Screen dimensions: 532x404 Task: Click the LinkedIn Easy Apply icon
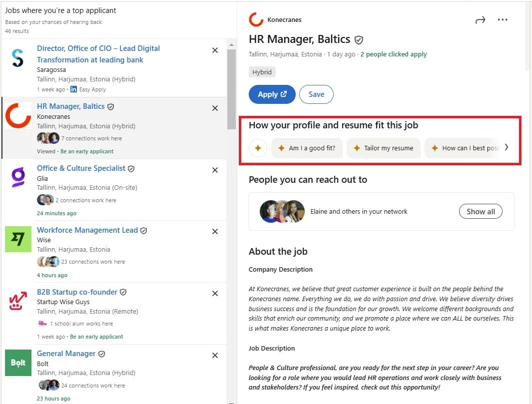tap(73, 89)
